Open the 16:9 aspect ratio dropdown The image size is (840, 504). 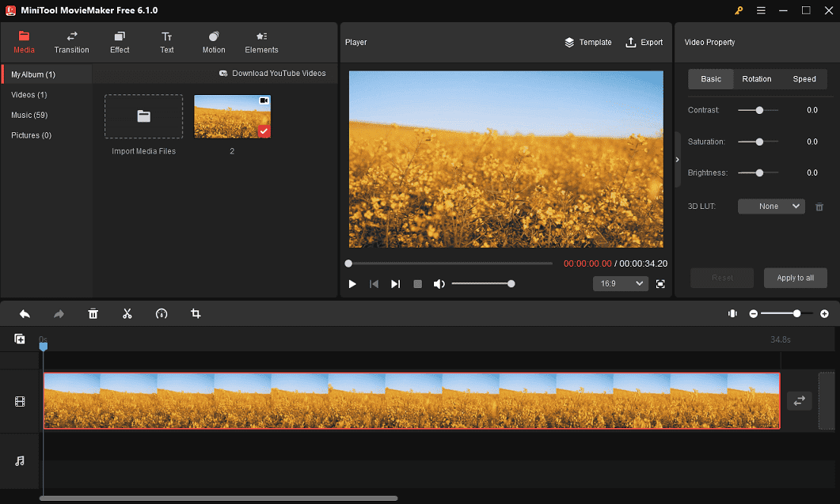(621, 283)
